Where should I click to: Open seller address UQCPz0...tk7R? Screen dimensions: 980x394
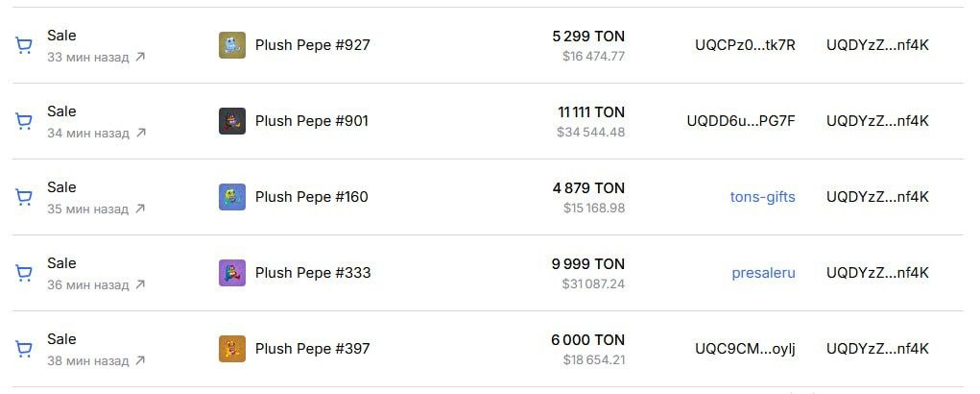click(x=745, y=45)
